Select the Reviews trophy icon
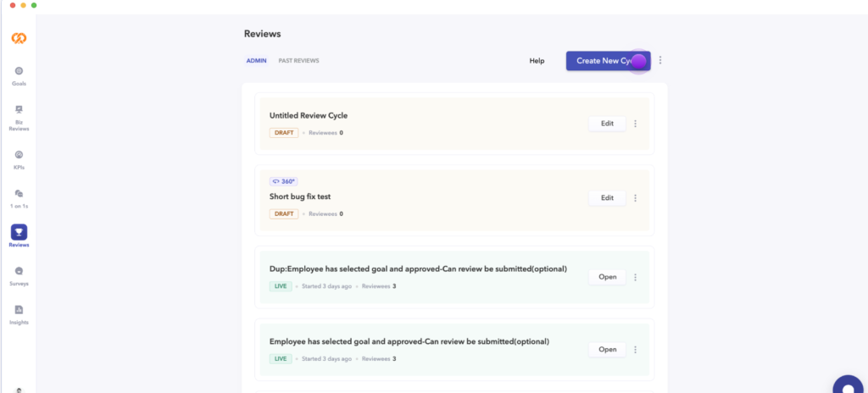 pyautogui.click(x=19, y=232)
